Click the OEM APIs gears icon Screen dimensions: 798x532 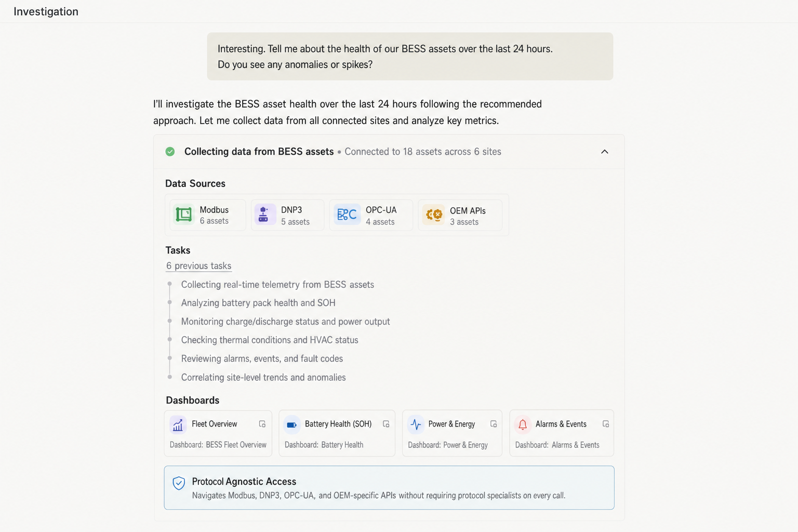[x=434, y=215]
